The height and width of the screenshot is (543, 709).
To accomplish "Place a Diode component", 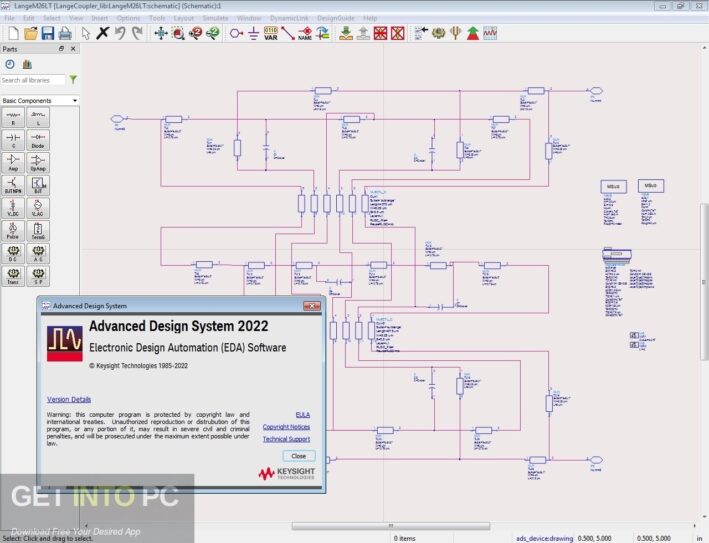I will click(x=38, y=140).
